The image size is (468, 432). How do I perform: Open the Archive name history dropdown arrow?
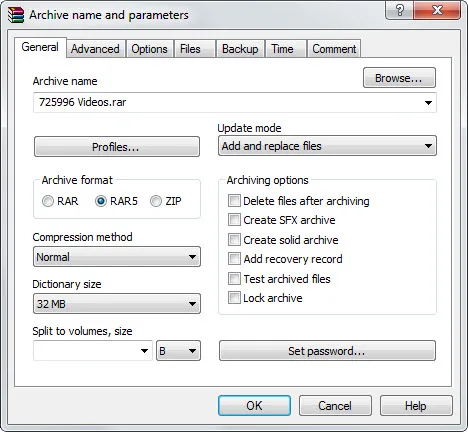click(428, 103)
